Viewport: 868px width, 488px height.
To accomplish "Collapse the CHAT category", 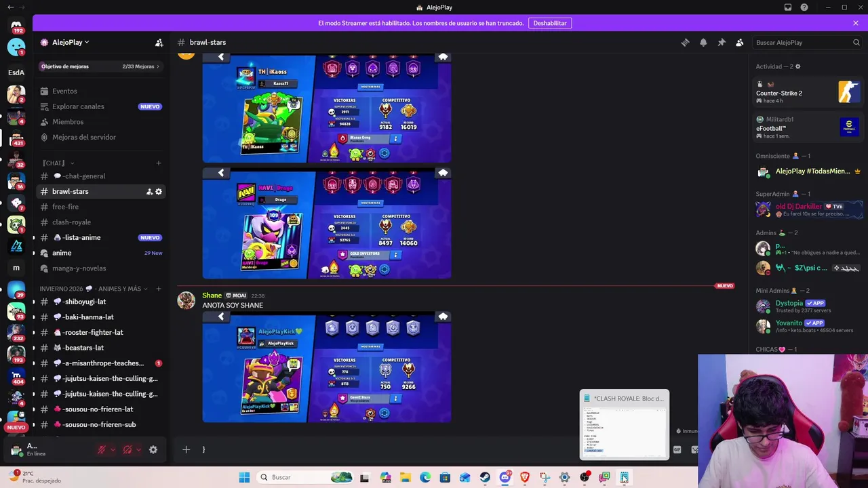I will click(58, 163).
